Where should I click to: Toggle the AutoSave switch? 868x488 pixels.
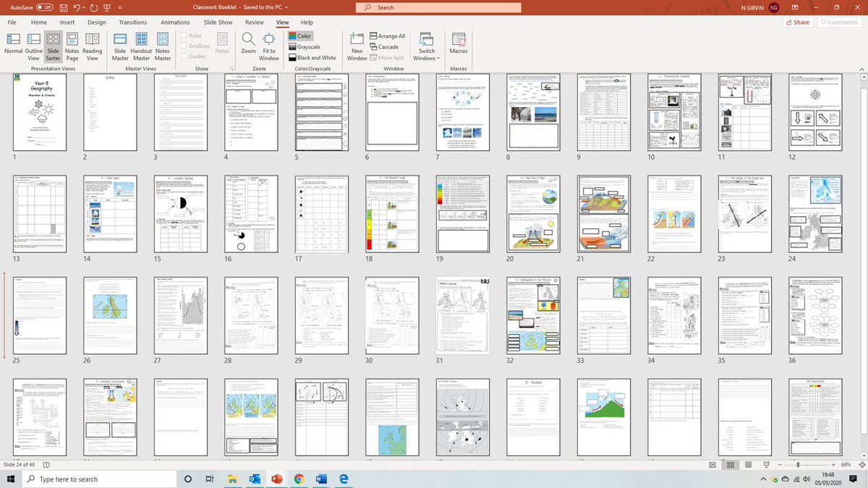(x=45, y=7)
